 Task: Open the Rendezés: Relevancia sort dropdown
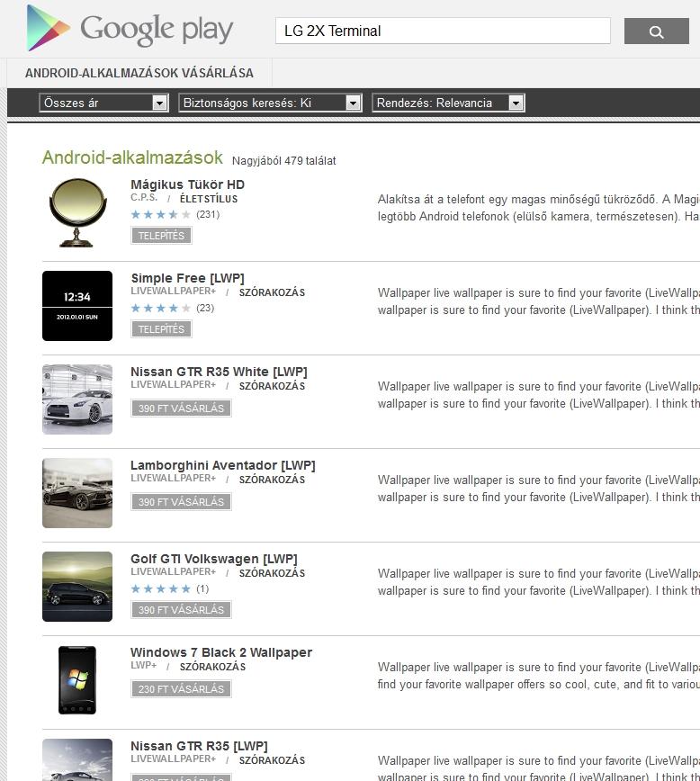point(448,103)
